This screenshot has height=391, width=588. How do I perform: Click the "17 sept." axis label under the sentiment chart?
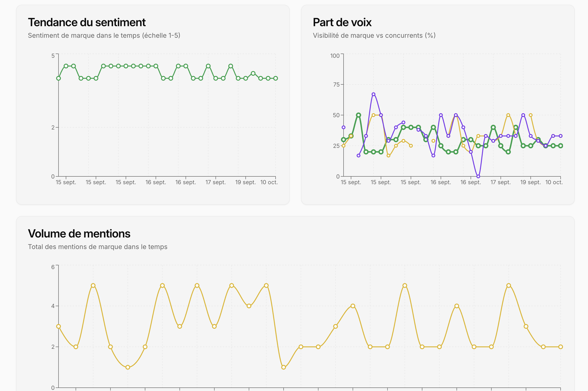[x=215, y=182]
